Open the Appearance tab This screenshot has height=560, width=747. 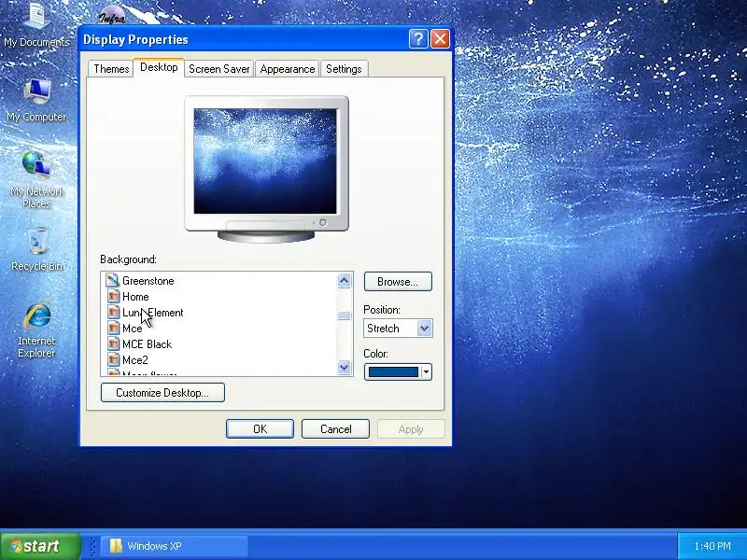click(x=288, y=69)
